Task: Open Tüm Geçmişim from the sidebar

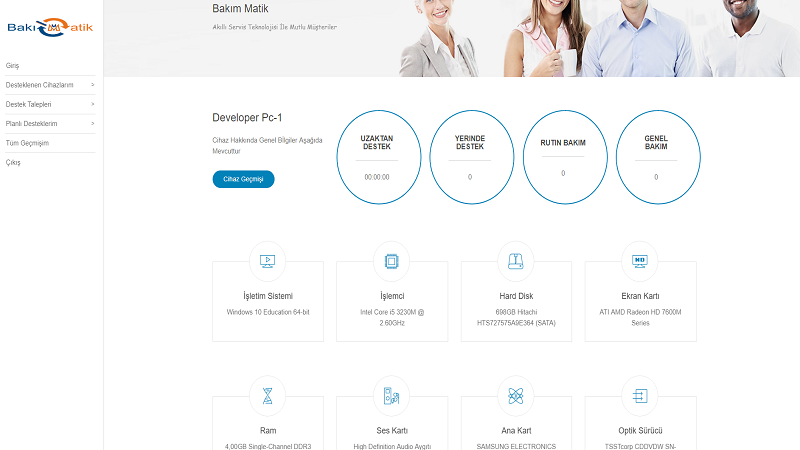Action: pos(27,143)
